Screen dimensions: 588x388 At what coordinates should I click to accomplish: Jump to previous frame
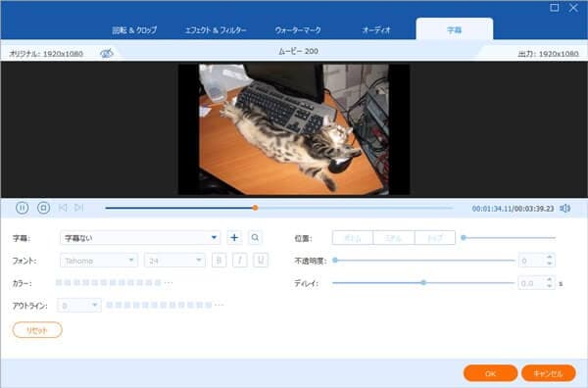click(63, 208)
